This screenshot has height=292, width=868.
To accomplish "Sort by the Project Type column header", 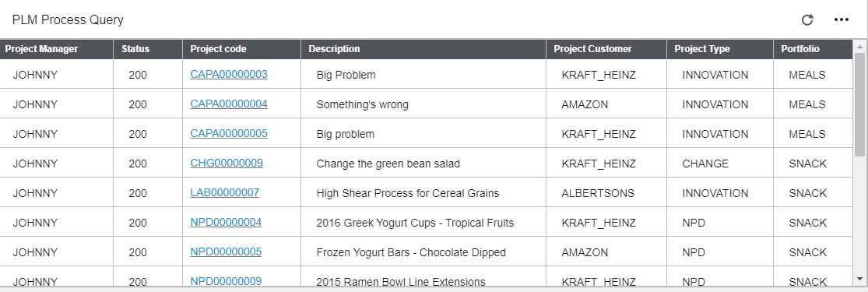I will click(x=719, y=49).
